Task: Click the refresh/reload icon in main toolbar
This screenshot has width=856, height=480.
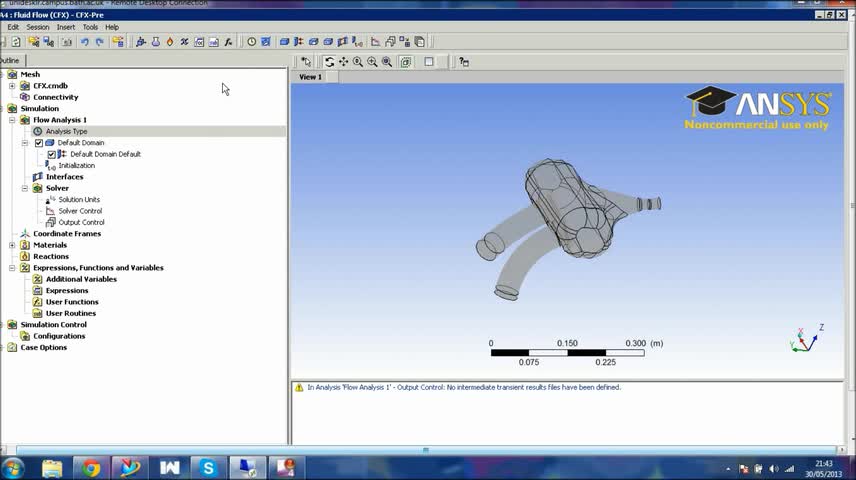Action: pyautogui.click(x=16, y=42)
